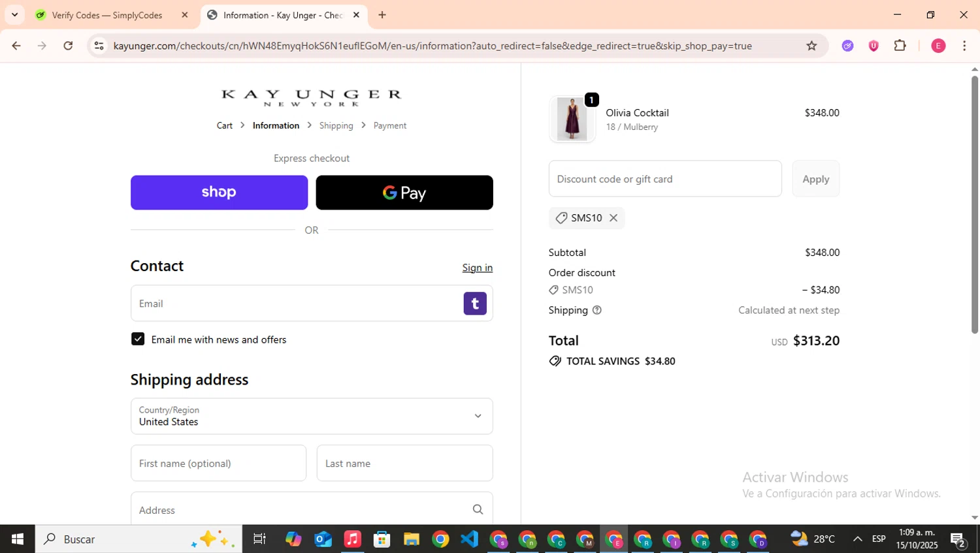Open Apple Music from the taskbar
Image resolution: width=980 pixels, height=553 pixels.
pyautogui.click(x=352, y=539)
